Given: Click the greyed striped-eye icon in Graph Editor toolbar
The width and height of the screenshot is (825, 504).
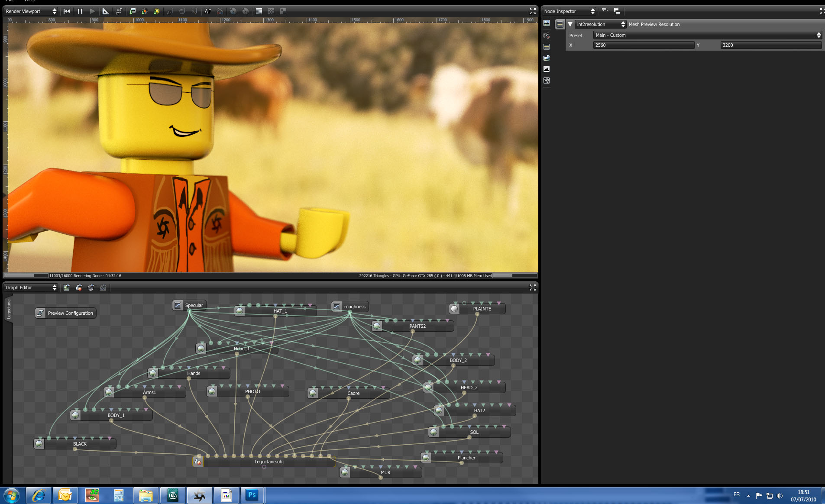Looking at the screenshot, I should coord(103,288).
